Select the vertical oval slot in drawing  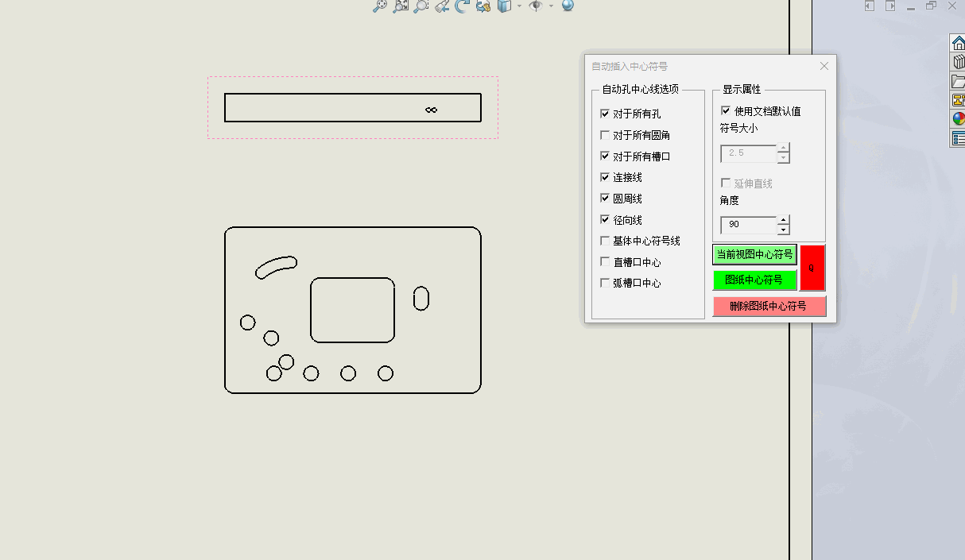[x=421, y=298]
